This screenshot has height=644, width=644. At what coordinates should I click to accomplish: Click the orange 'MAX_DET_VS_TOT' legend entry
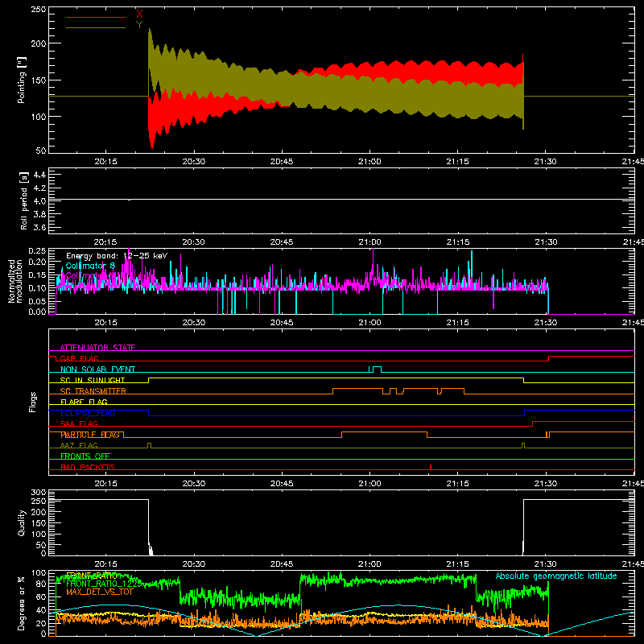100,592
